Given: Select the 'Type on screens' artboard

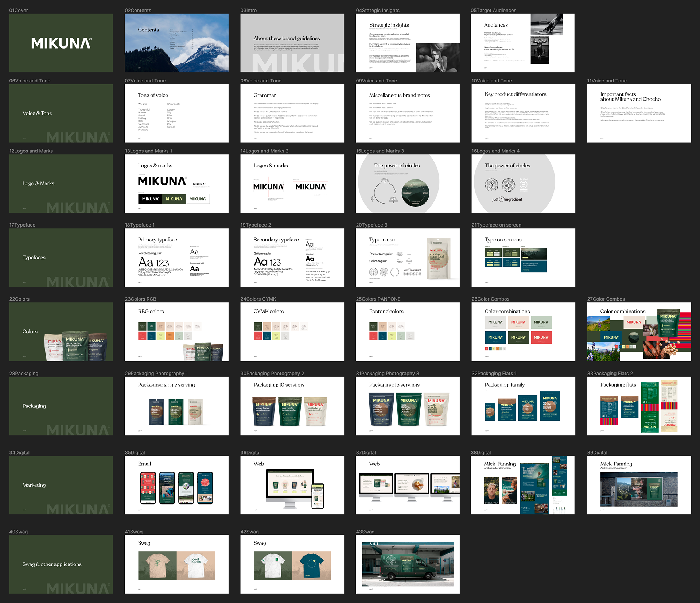Looking at the screenshot, I should (x=523, y=258).
